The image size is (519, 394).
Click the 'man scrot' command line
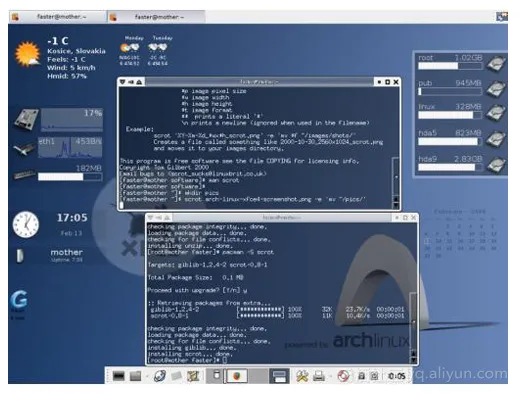click(180, 180)
